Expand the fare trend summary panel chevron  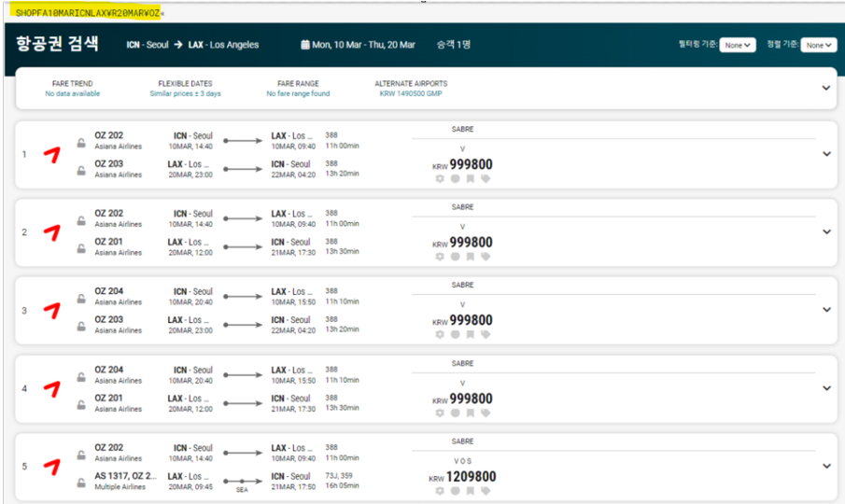click(826, 88)
